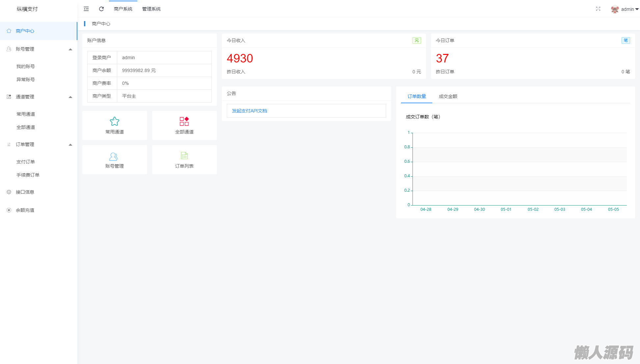This screenshot has width=640, height=364.
Task: Open the 账号管理 user icon card
Action: pos(115,160)
